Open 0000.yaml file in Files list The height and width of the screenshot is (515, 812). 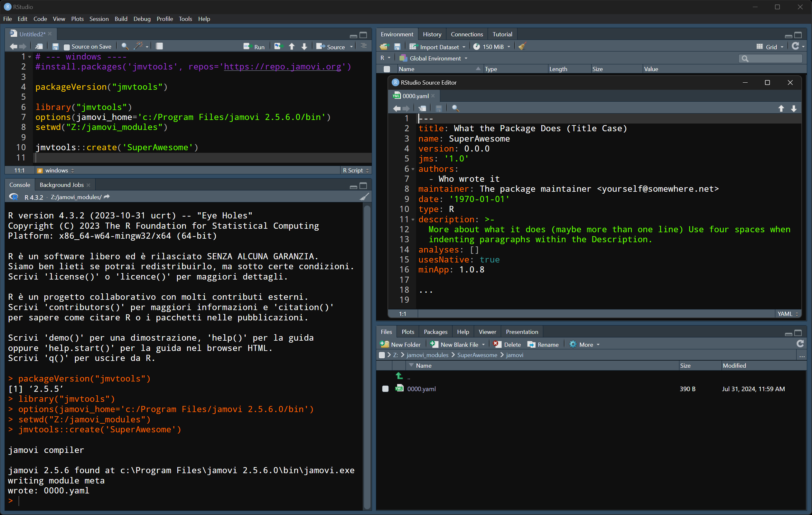click(x=421, y=389)
